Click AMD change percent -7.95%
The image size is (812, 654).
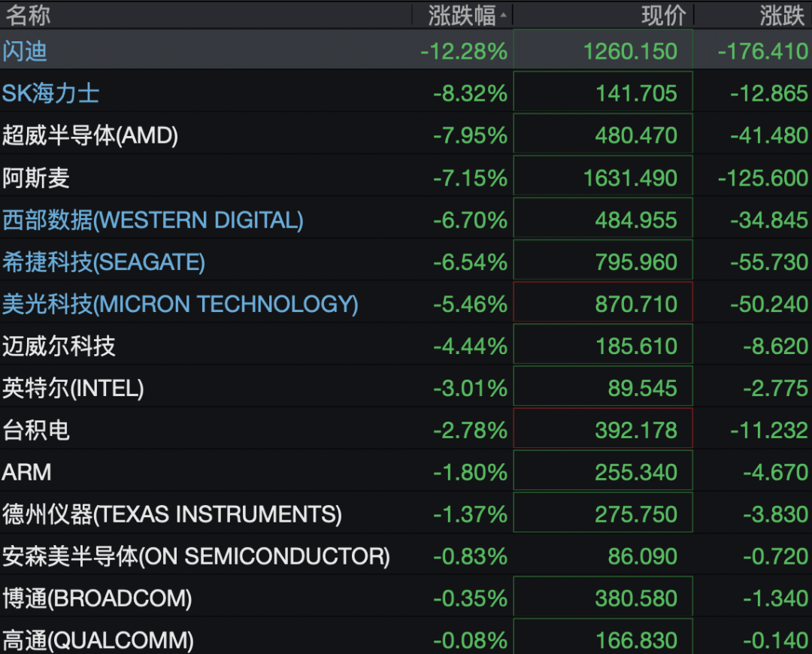pos(470,135)
